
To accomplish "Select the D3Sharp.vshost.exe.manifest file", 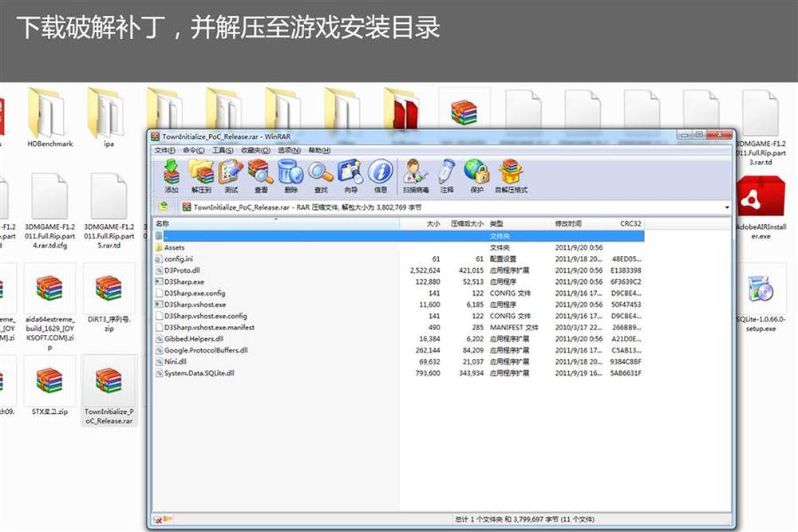I will (399, 328).
